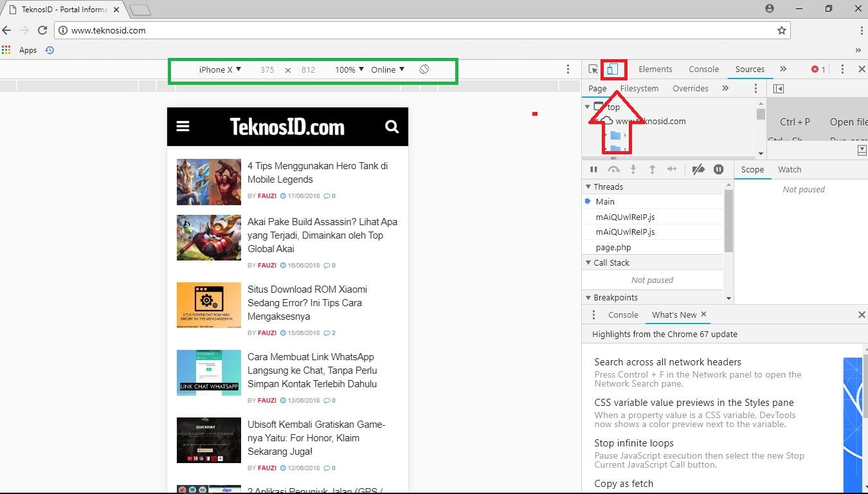This screenshot has width=868, height=494.
Task: Open a new browser tab
Action: point(140,10)
